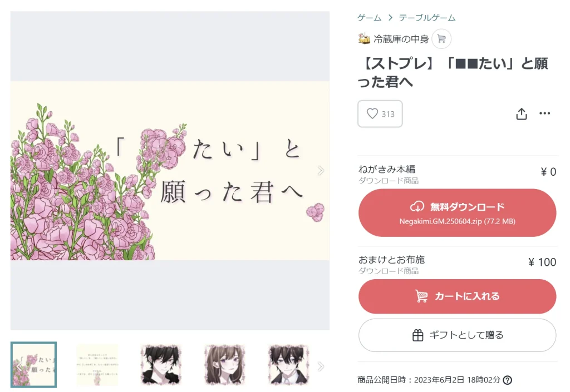The height and width of the screenshot is (392, 570).
Task: Click カートに入れる to add to cart
Action: (x=458, y=296)
